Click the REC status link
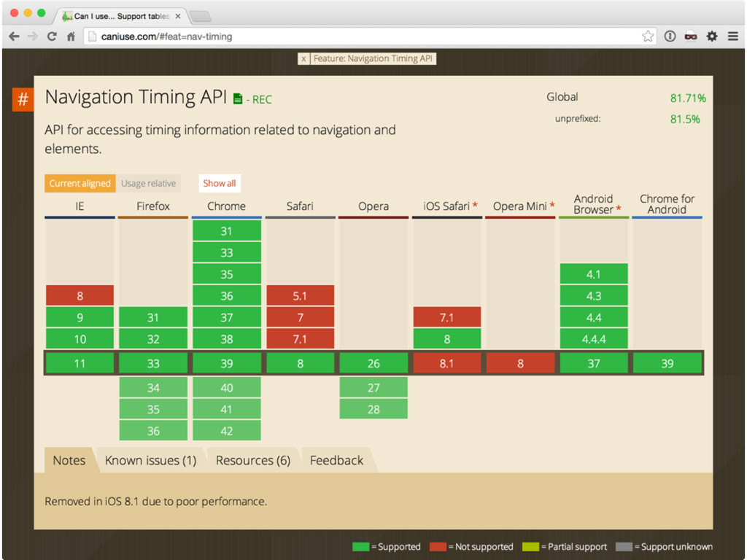Screen dimensions: 747x560 coord(262,99)
